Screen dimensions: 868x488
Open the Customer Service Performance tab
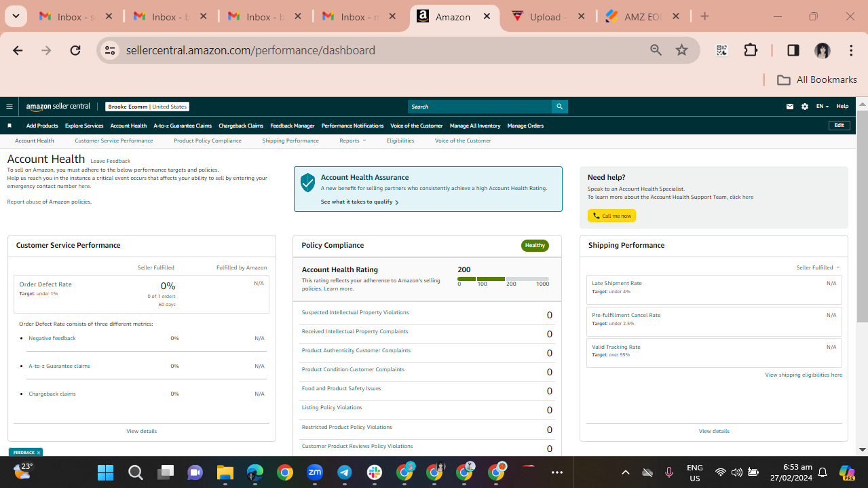114,140
